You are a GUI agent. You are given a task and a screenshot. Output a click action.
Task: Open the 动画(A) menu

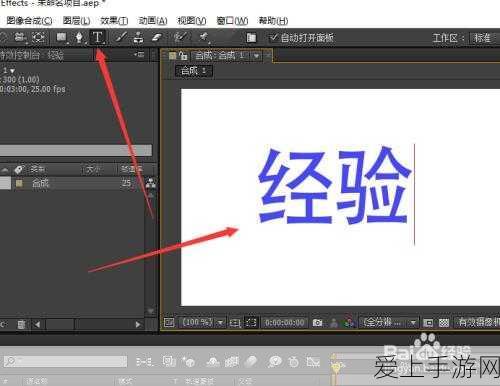pyautogui.click(x=153, y=21)
